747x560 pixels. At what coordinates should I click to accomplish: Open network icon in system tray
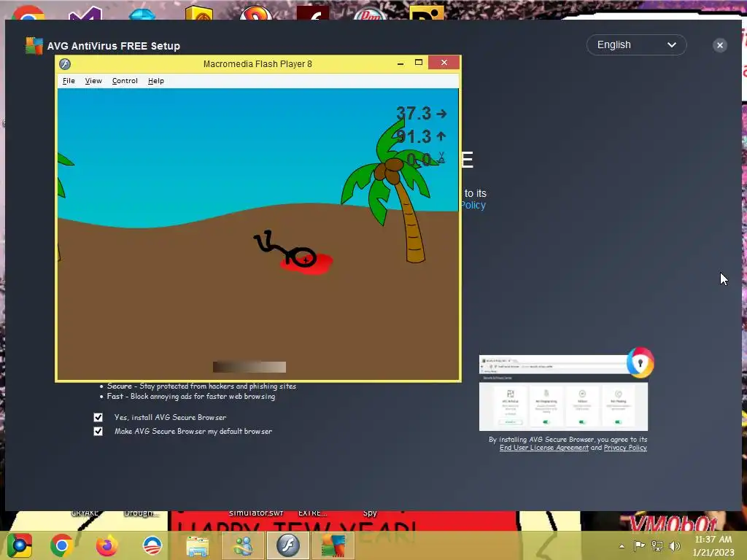pos(657,545)
